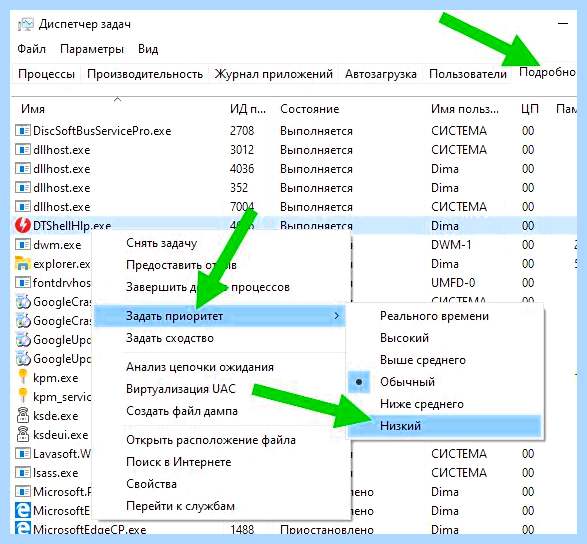Choose Открыть расположение файла
The height and width of the screenshot is (544, 587).
(219, 440)
